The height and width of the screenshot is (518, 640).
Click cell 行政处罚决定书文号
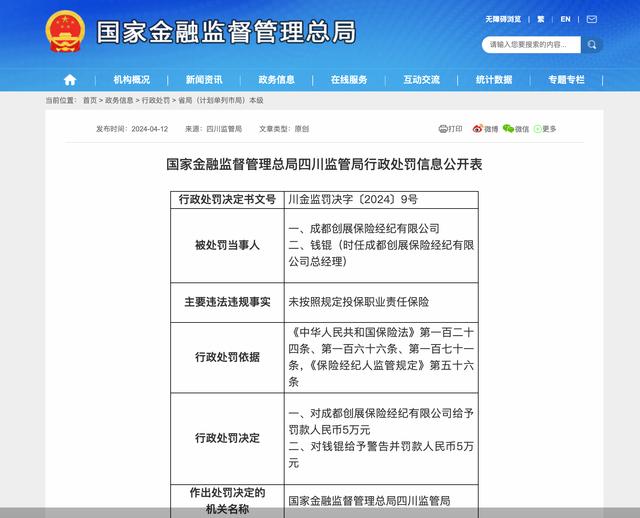(x=227, y=200)
